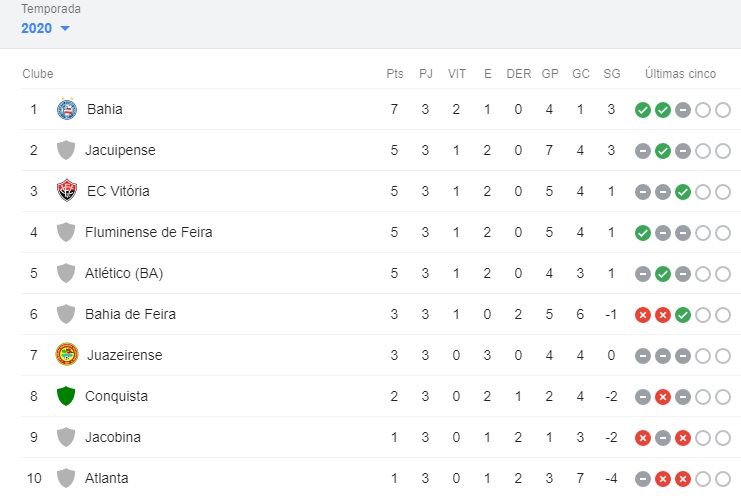741x496 pixels.
Task: Click the Pts column header
Action: point(394,74)
